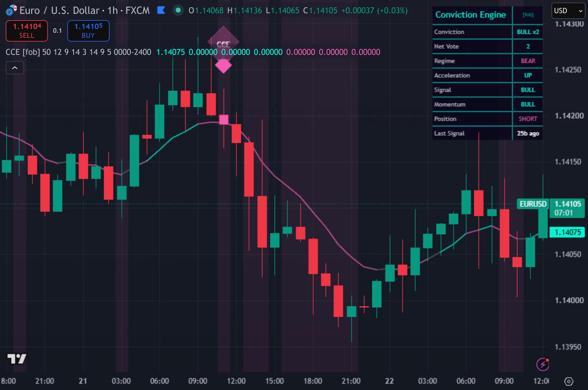Viewport: 588px width, 390px height.
Task: Click the purple lightning bolt icon
Action: point(543,364)
